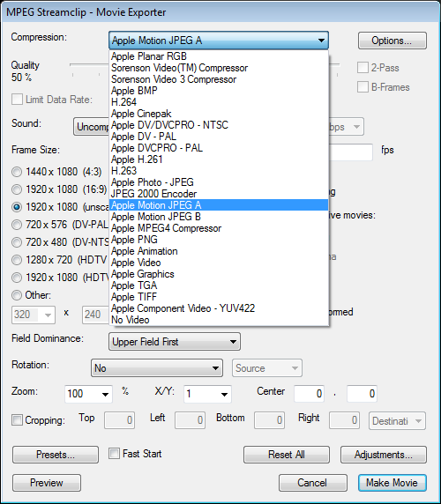The height and width of the screenshot is (504, 441).
Task: Collapse the Compression dropdown arrow
Action: coord(321,41)
